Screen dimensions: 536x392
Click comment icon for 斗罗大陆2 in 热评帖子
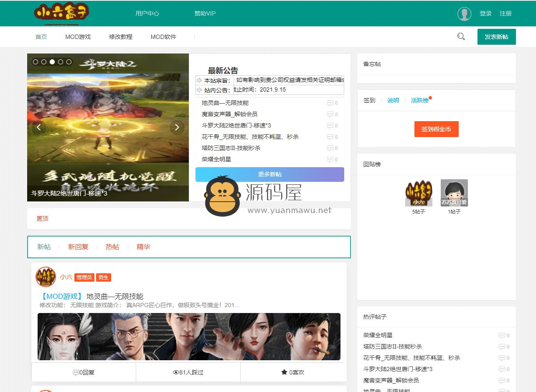(502, 369)
